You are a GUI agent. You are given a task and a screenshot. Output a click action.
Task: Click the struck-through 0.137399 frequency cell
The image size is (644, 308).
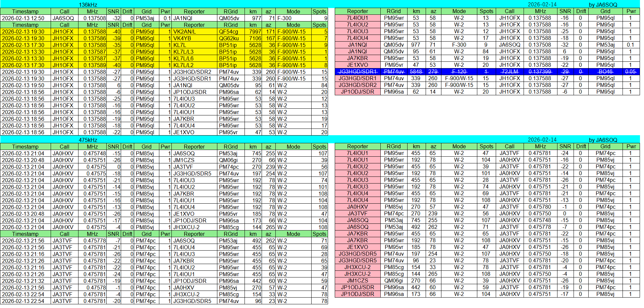540,71
